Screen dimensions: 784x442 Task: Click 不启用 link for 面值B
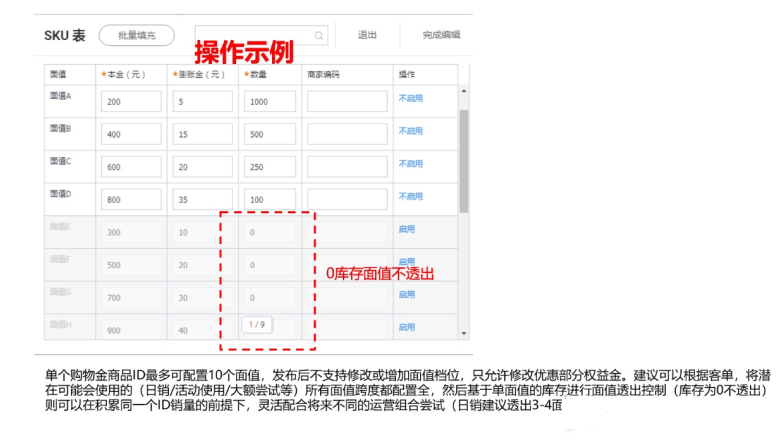coord(410,131)
